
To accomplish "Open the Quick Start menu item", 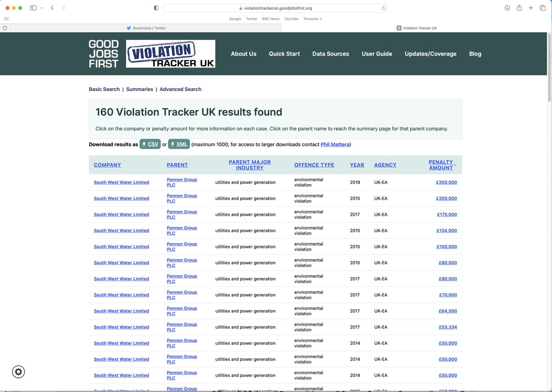I will pyautogui.click(x=284, y=54).
